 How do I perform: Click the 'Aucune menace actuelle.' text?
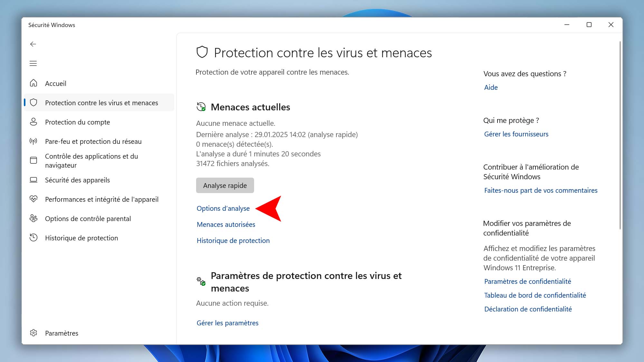[236, 123]
